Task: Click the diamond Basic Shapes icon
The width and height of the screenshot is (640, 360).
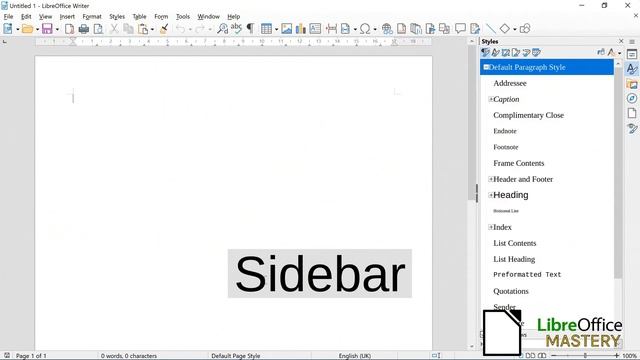Action: 505,29
